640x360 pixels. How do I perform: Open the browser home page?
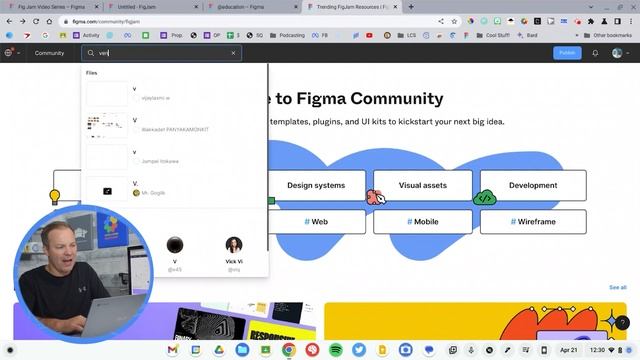pyautogui.click(x=49, y=21)
